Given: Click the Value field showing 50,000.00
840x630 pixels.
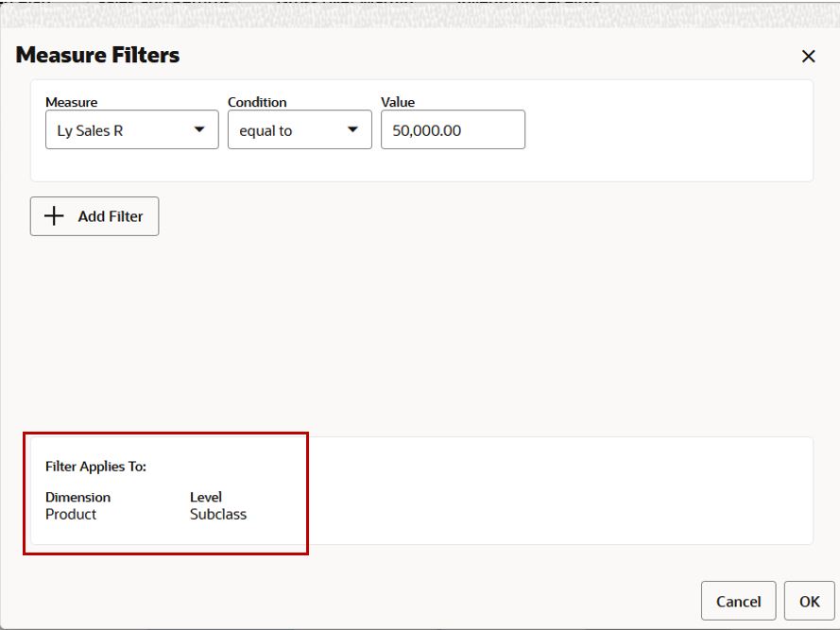Looking at the screenshot, I should (x=452, y=129).
